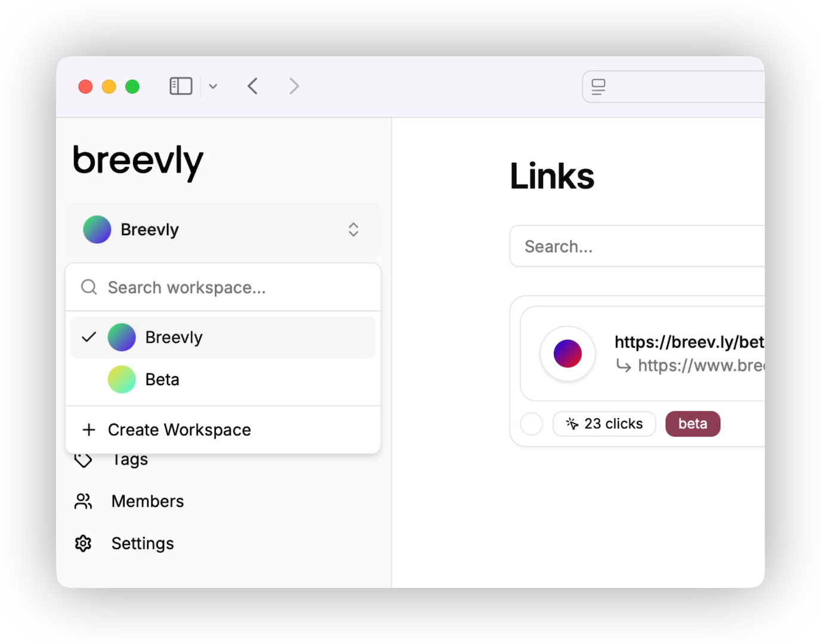Image resolution: width=821 pixels, height=644 pixels.
Task: Click the beta tag label
Action: click(692, 424)
